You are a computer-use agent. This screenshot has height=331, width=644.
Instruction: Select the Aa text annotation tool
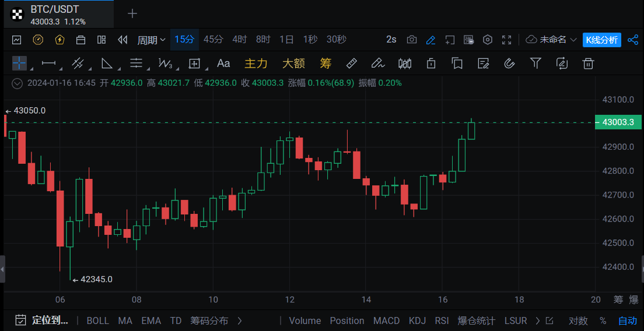(x=223, y=63)
